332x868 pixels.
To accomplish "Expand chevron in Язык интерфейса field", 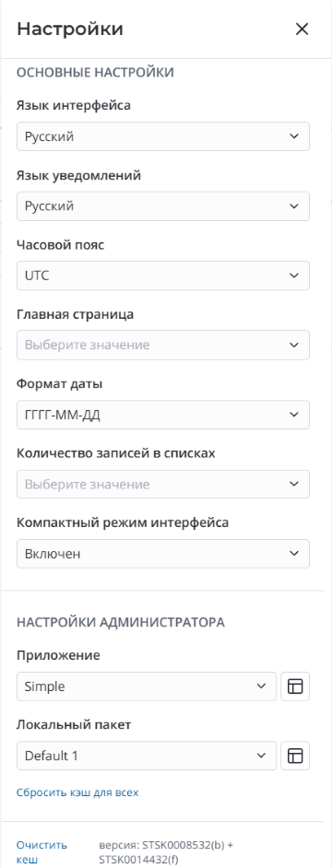I will [x=294, y=136].
